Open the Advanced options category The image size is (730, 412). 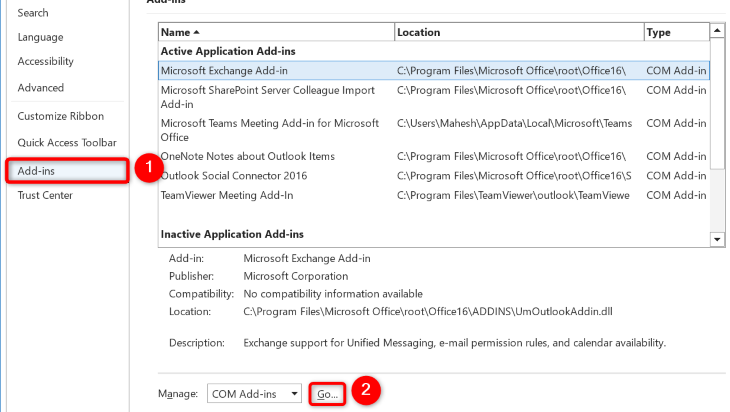41,88
